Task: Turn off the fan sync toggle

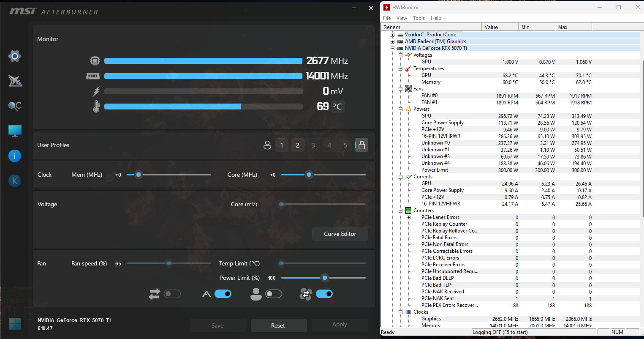Action: point(324,294)
